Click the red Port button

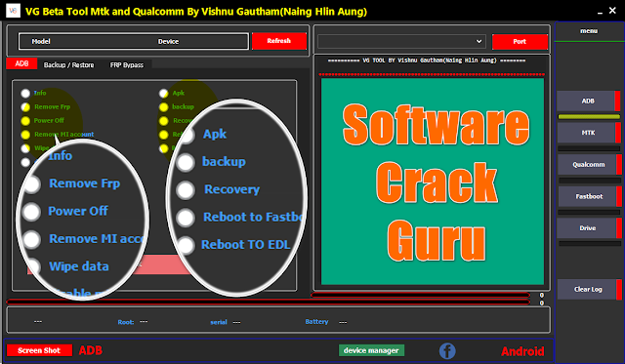[x=520, y=41]
